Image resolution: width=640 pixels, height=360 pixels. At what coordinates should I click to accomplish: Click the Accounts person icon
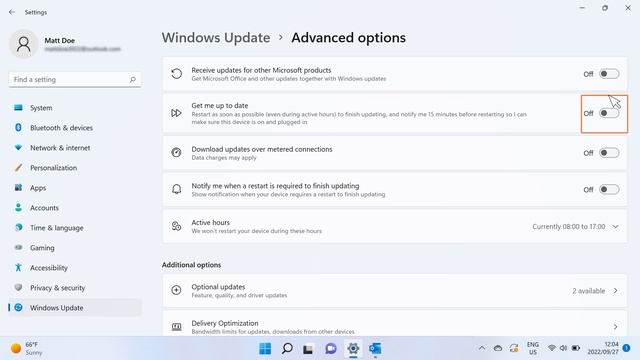coord(18,207)
